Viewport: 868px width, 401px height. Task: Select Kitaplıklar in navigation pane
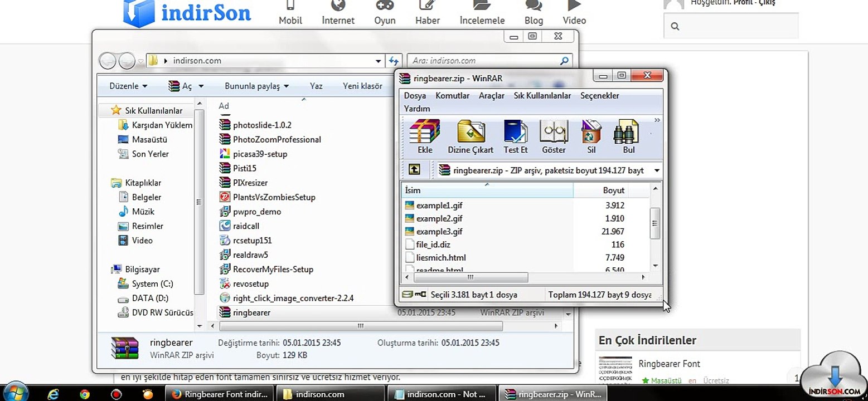pos(136,183)
